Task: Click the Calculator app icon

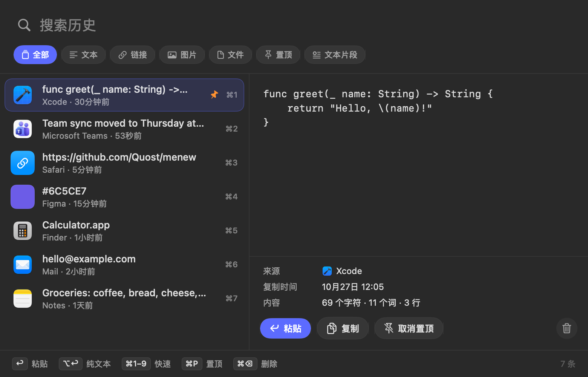Action: [x=23, y=231]
